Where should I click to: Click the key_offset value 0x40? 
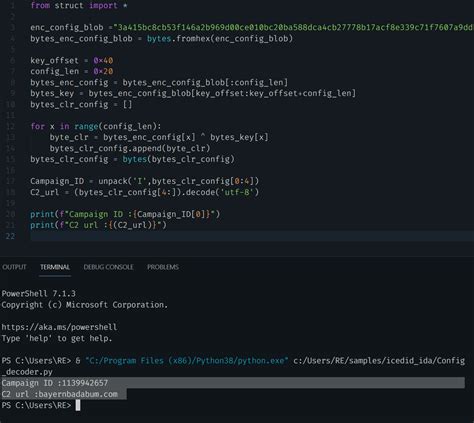click(103, 60)
